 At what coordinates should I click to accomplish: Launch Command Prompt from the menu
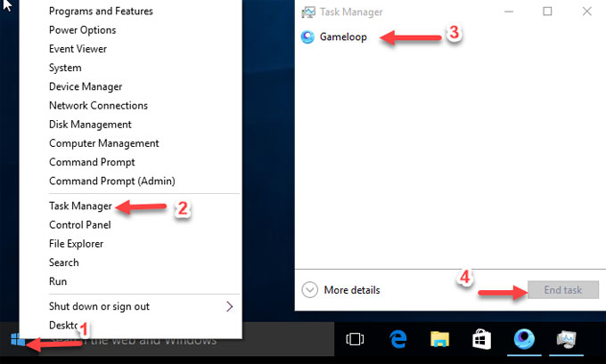[92, 162]
